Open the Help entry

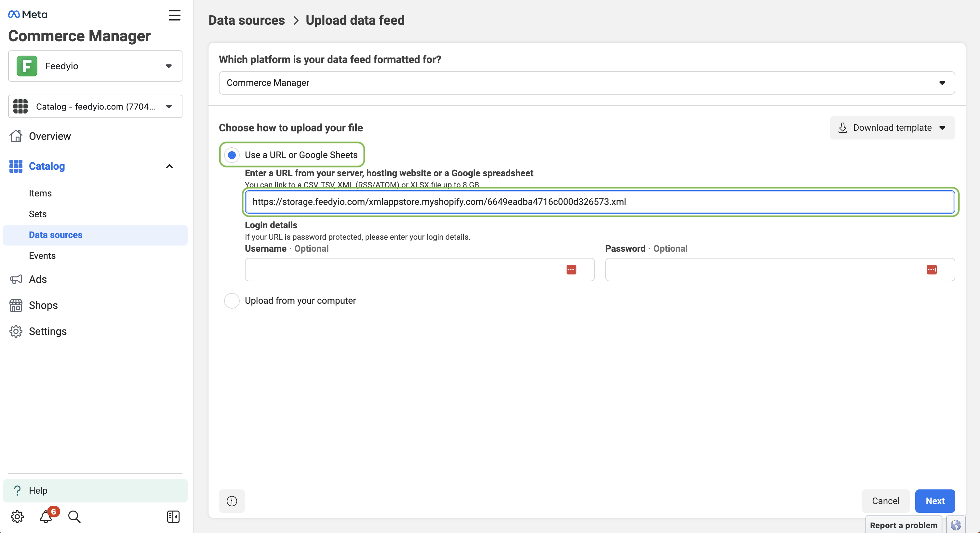95,490
